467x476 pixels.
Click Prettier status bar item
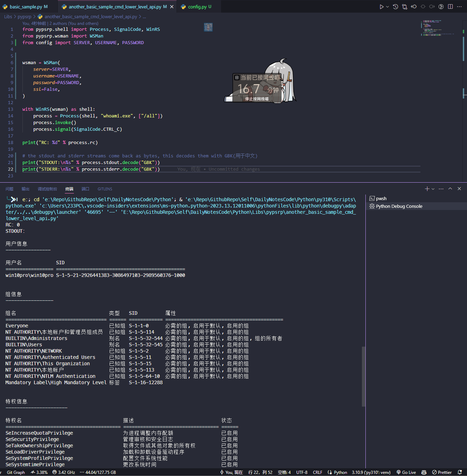442,472
